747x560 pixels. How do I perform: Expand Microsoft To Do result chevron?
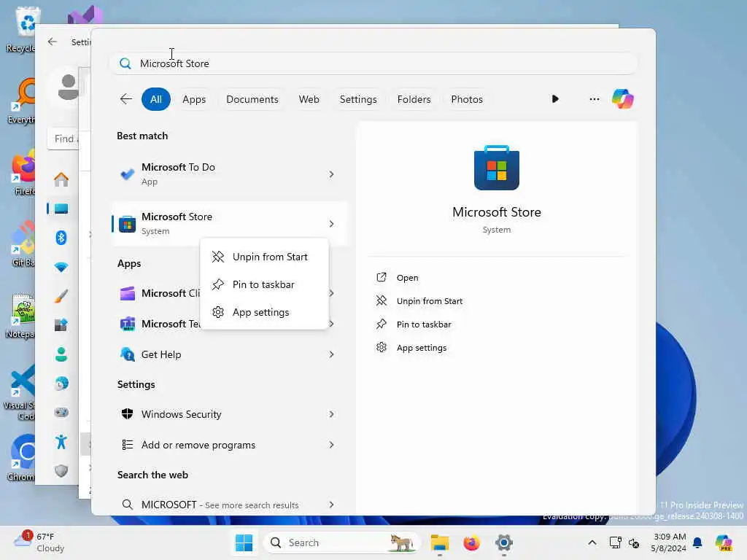pyautogui.click(x=332, y=174)
